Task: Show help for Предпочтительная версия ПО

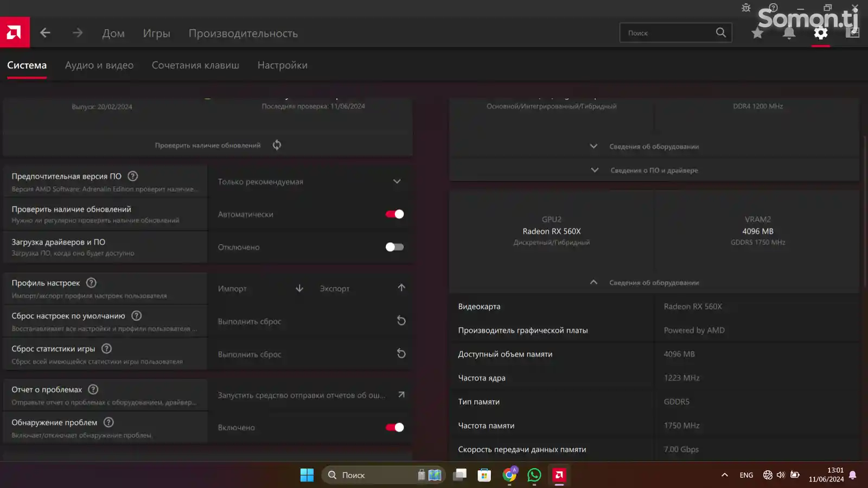Action: (x=132, y=176)
